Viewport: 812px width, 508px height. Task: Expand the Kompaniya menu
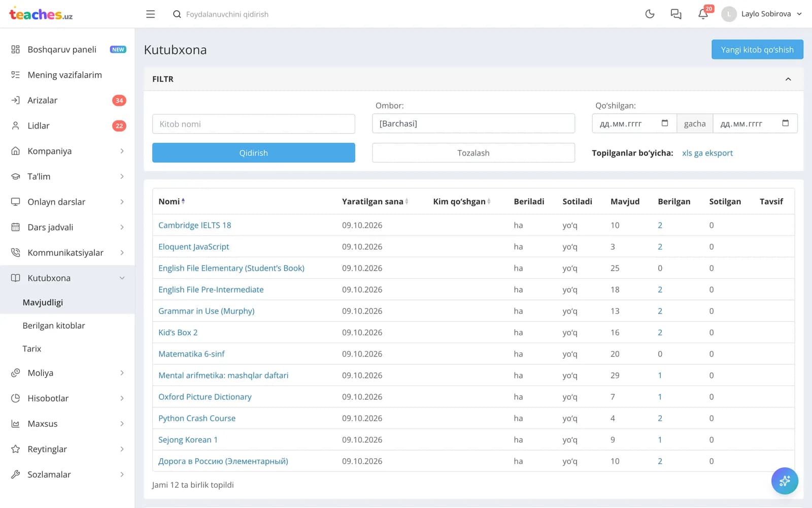[x=67, y=151]
